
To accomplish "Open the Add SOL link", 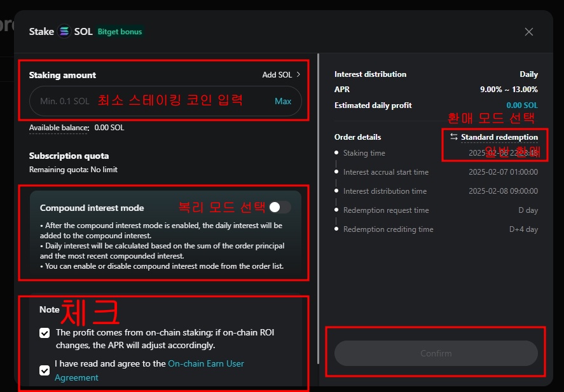I will 277,74.
